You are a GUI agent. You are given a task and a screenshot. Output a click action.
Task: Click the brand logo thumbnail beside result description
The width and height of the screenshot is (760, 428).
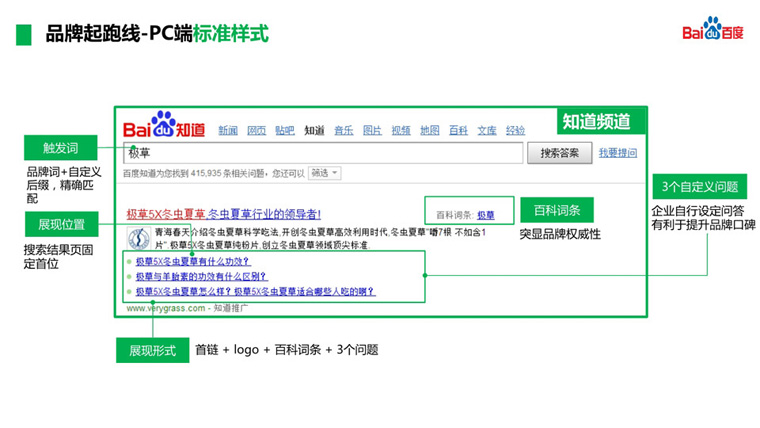pyautogui.click(x=139, y=238)
